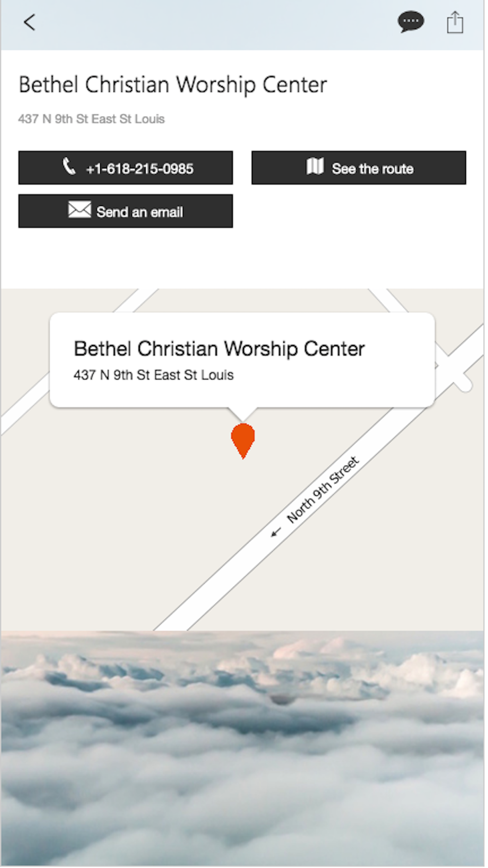Click the folded map icon
Image resolution: width=488 pixels, height=868 pixels.
(x=315, y=166)
